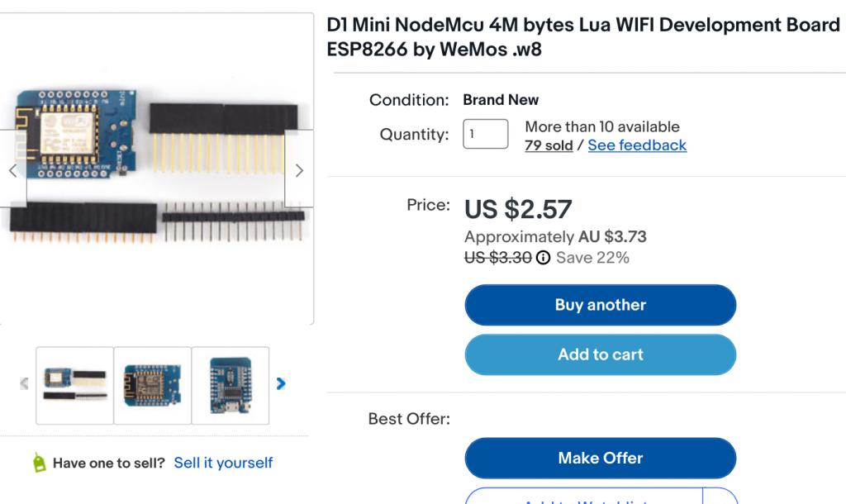
Task: Select second thumbnail of ESP8266 board top
Action: [152, 385]
